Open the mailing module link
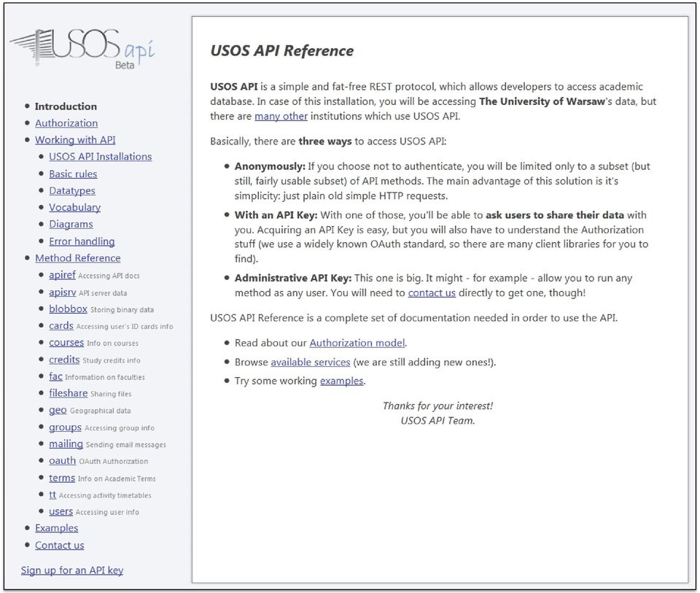 66,444
